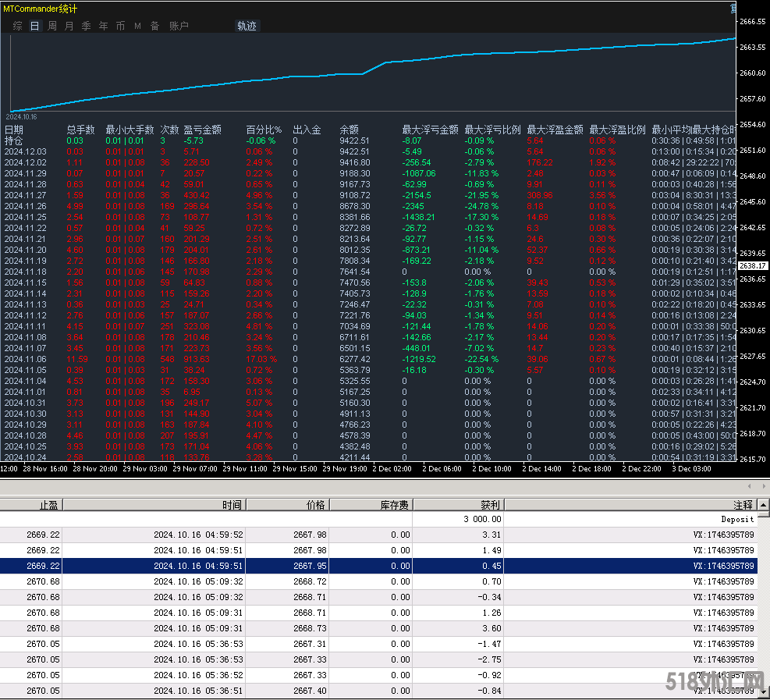
Task: Click the M tab in MTCommander
Action: tap(137, 26)
